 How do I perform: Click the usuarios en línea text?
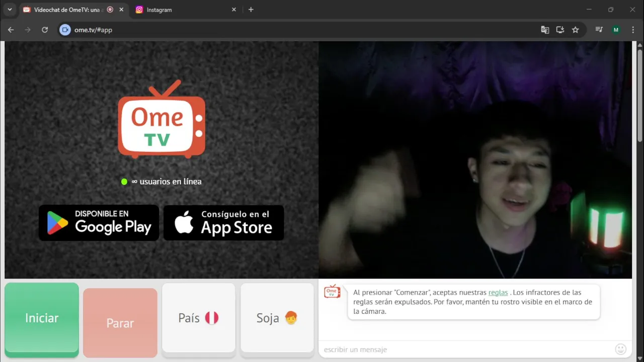click(x=167, y=182)
